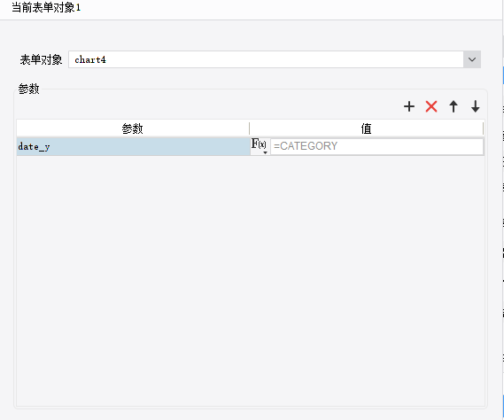
Task: Delete parameter with red X icon
Action: coord(431,106)
